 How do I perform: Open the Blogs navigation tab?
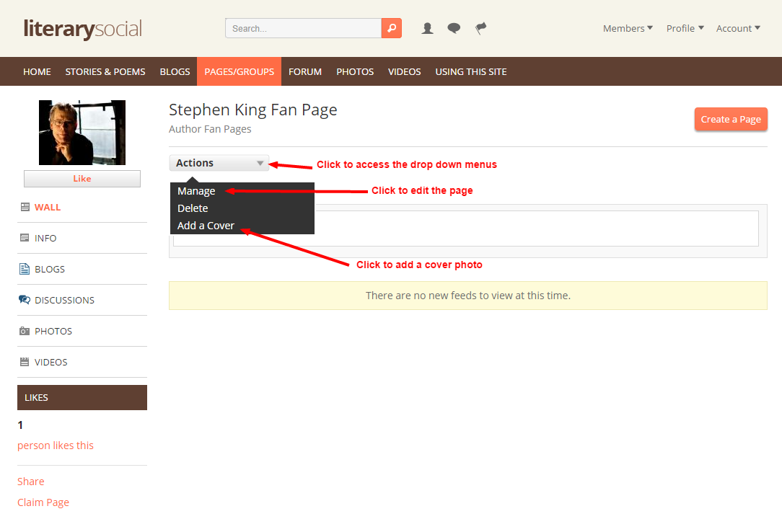(175, 72)
